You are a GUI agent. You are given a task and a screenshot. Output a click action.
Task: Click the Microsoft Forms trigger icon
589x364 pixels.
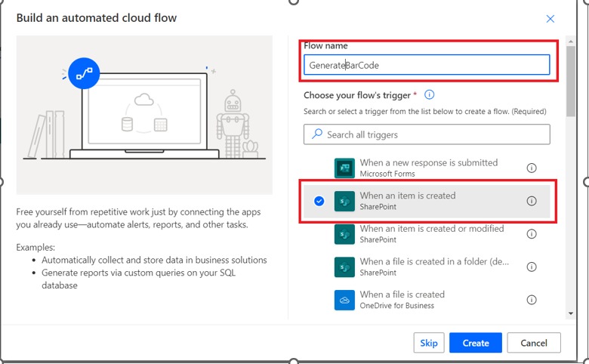click(344, 168)
